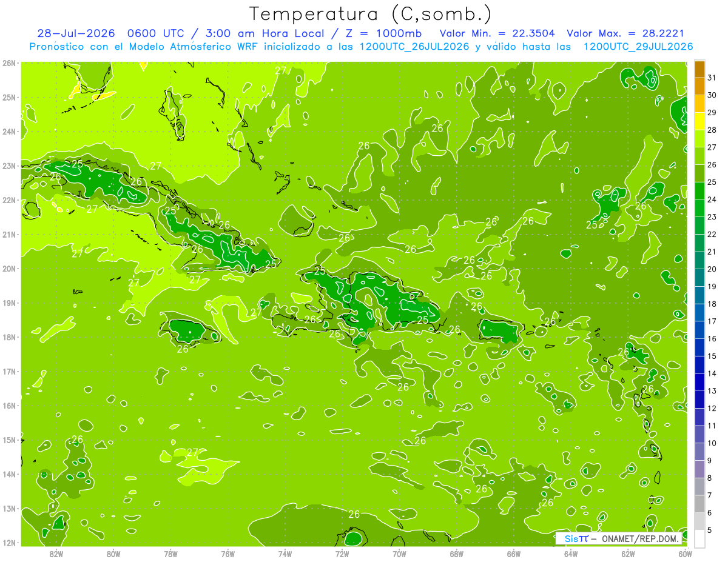Select the light green swatch between 26 and 27
This screenshot has width=728, height=562.
click(699, 156)
